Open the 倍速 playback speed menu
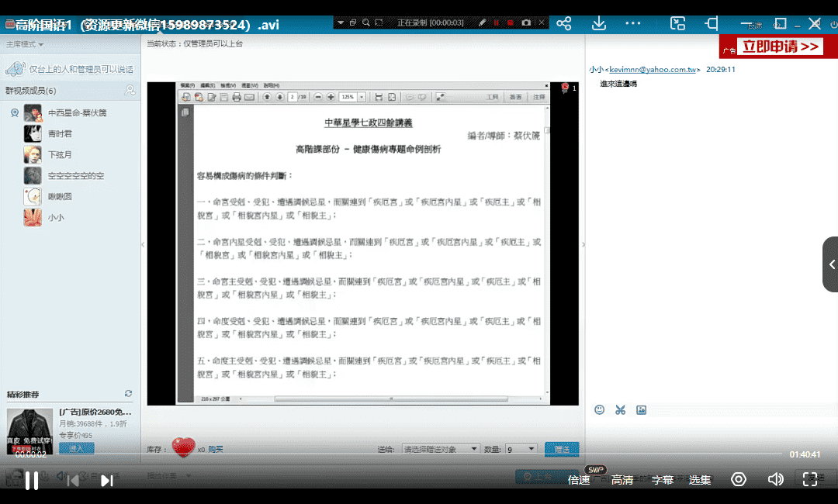The height and width of the screenshot is (504, 838). click(x=579, y=480)
